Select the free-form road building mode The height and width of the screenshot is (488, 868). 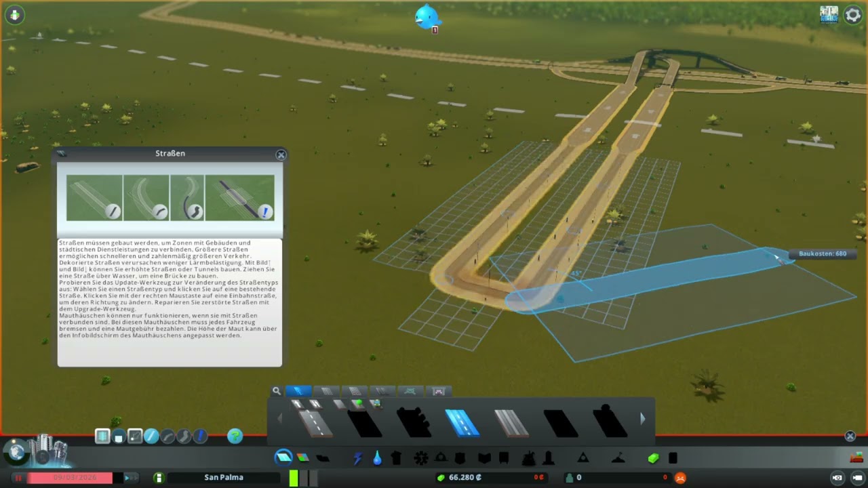tap(184, 436)
